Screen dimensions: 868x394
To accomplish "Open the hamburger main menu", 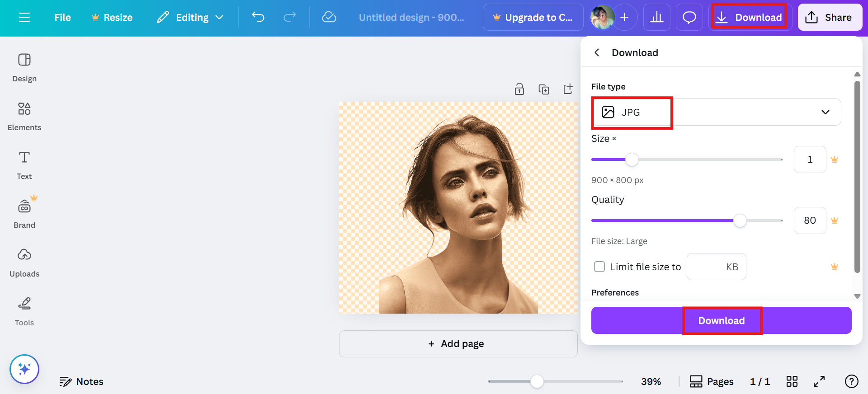I will click(24, 17).
